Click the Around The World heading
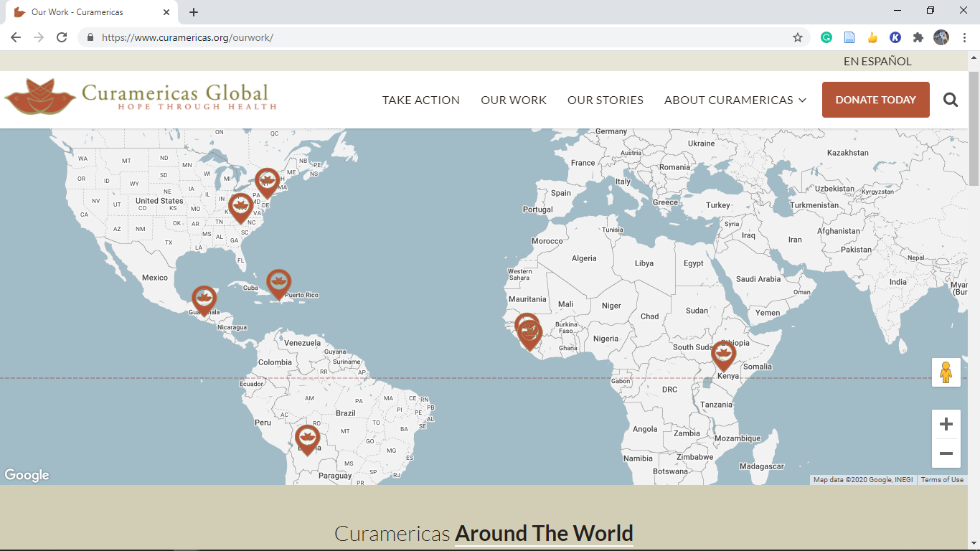Image resolution: width=980 pixels, height=551 pixels. [x=544, y=534]
